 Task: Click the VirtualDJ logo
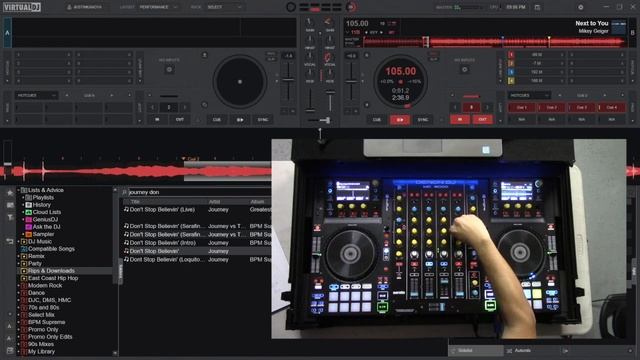click(x=22, y=7)
